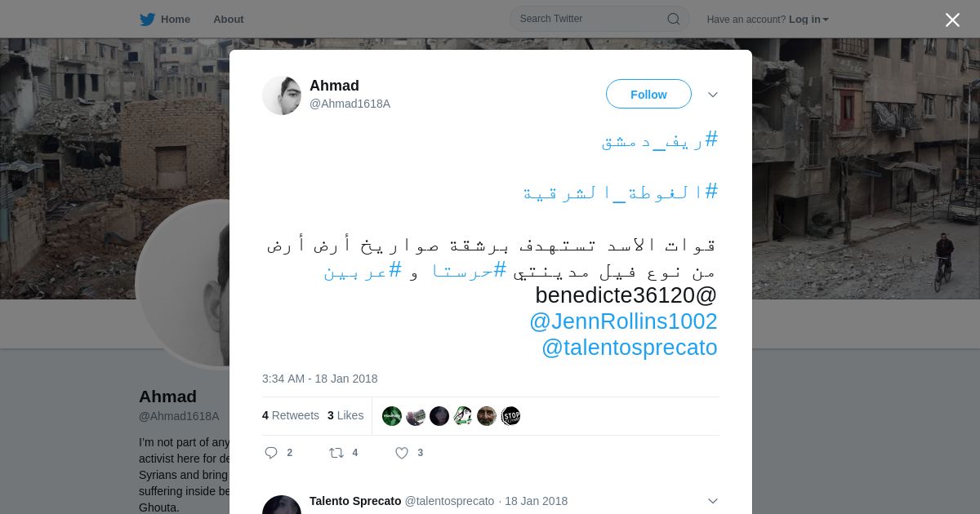Open the About menu item
Screen dimensions: 980x514
click(x=228, y=20)
